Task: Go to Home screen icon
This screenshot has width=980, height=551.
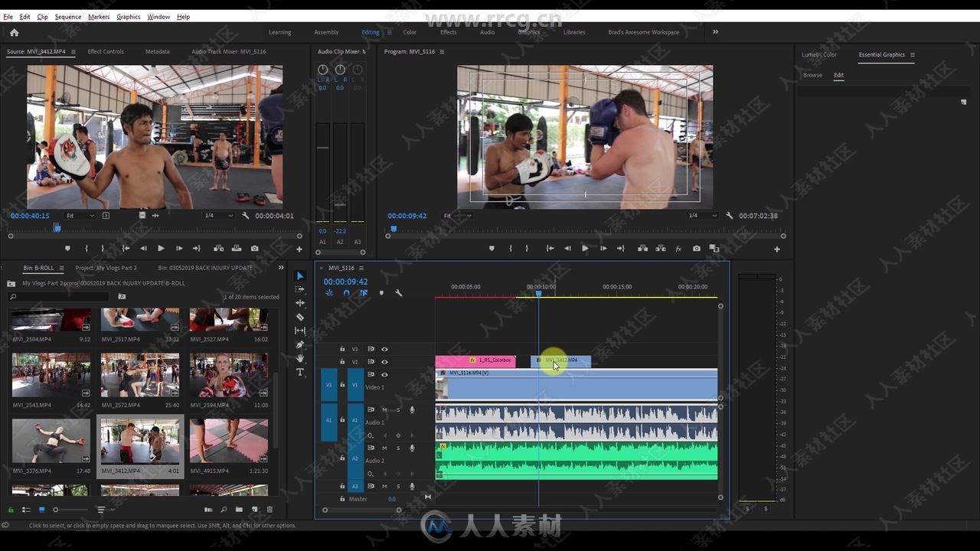Action: click(x=14, y=32)
